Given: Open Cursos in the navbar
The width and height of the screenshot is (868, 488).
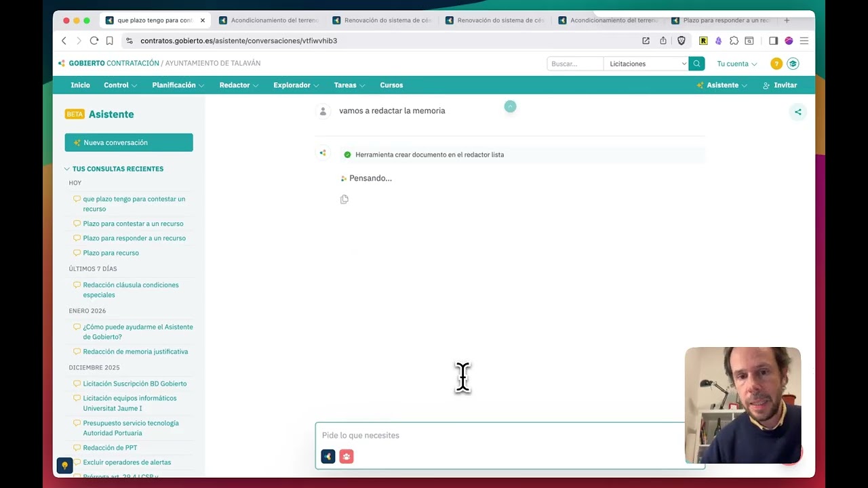Looking at the screenshot, I should [391, 85].
